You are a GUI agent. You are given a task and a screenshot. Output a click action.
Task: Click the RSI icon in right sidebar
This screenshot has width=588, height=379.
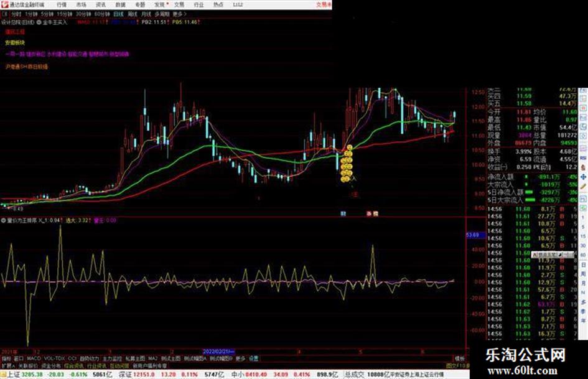click(584, 158)
